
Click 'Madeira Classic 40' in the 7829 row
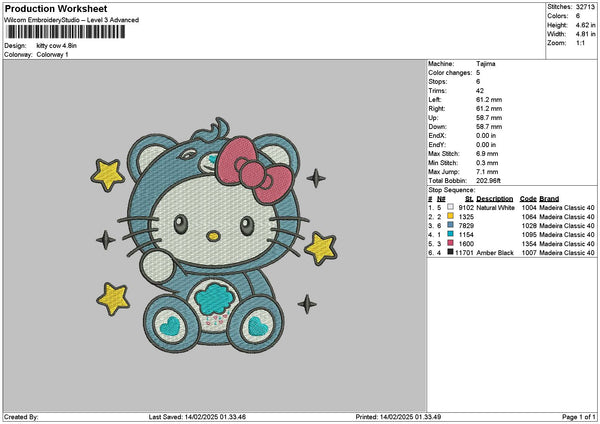pyautogui.click(x=567, y=226)
